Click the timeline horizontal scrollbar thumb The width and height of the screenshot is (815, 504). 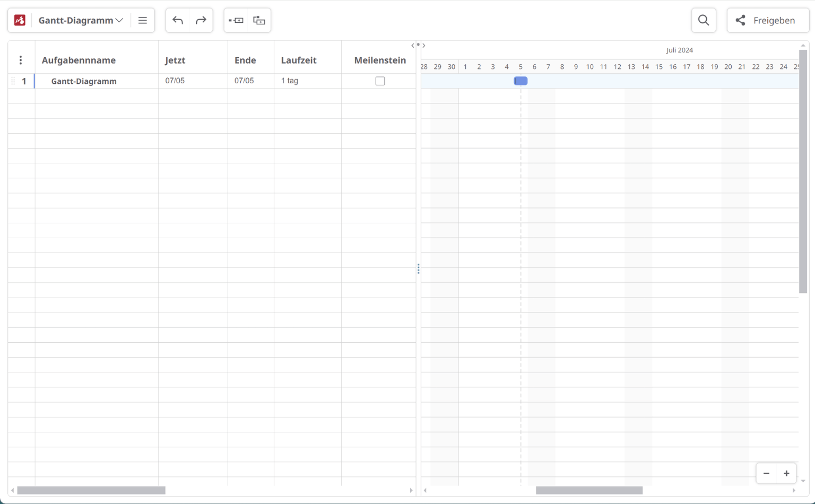click(x=589, y=490)
